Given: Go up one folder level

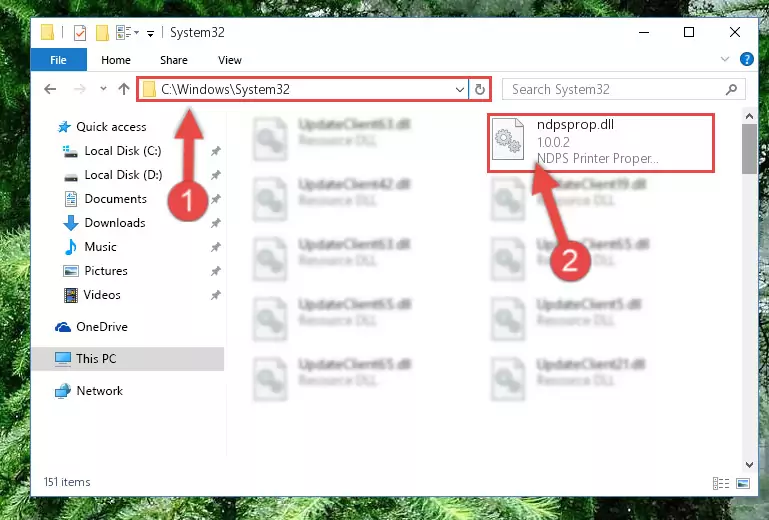Looking at the screenshot, I should pos(124,89).
